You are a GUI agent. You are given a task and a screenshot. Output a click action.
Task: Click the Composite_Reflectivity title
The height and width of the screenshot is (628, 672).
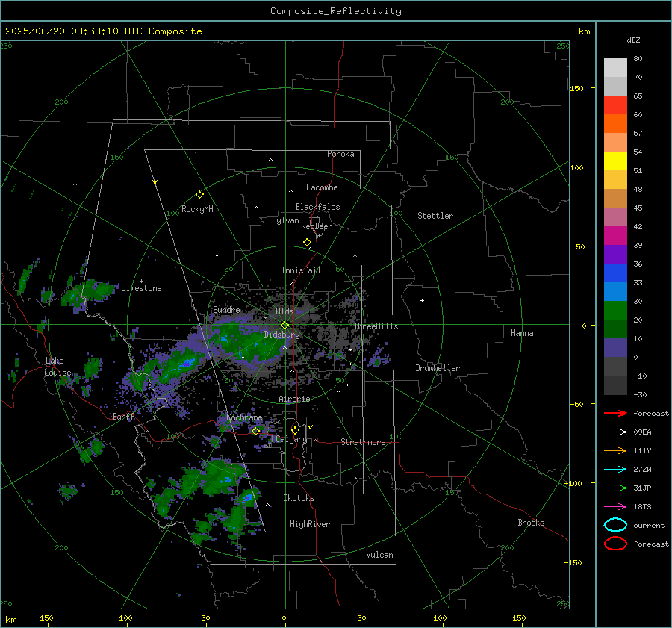(x=336, y=11)
